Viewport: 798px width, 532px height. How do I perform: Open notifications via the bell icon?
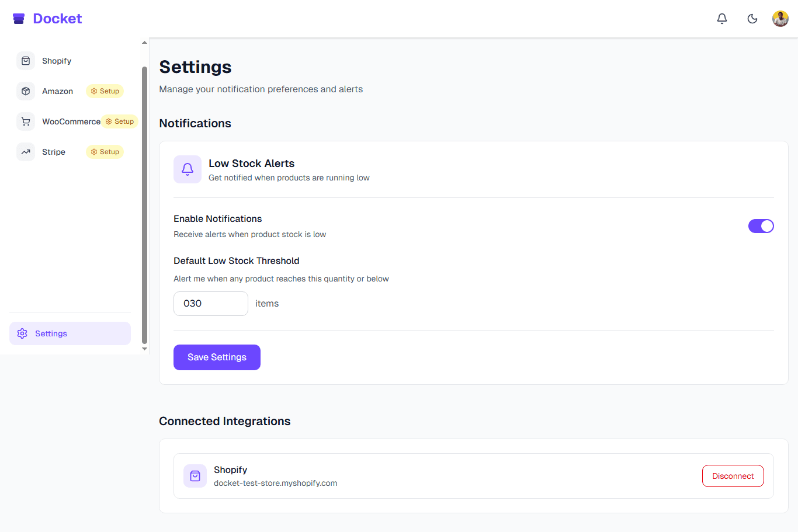click(x=722, y=18)
